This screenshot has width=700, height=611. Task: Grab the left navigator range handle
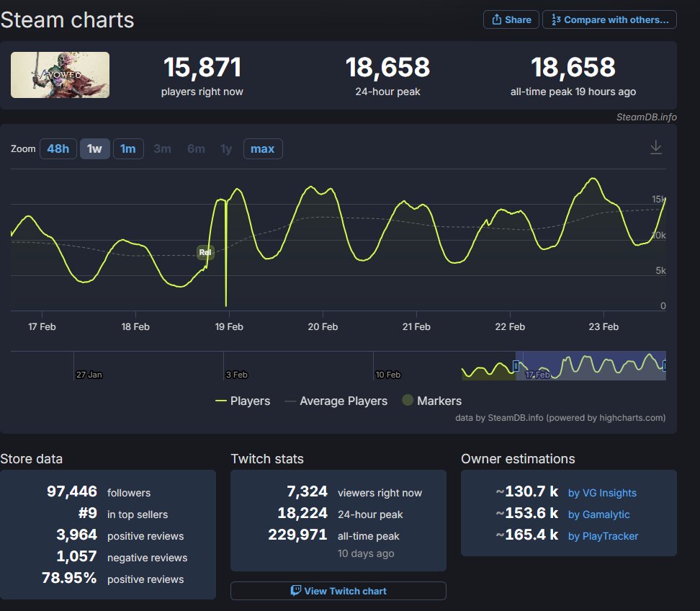tap(516, 366)
